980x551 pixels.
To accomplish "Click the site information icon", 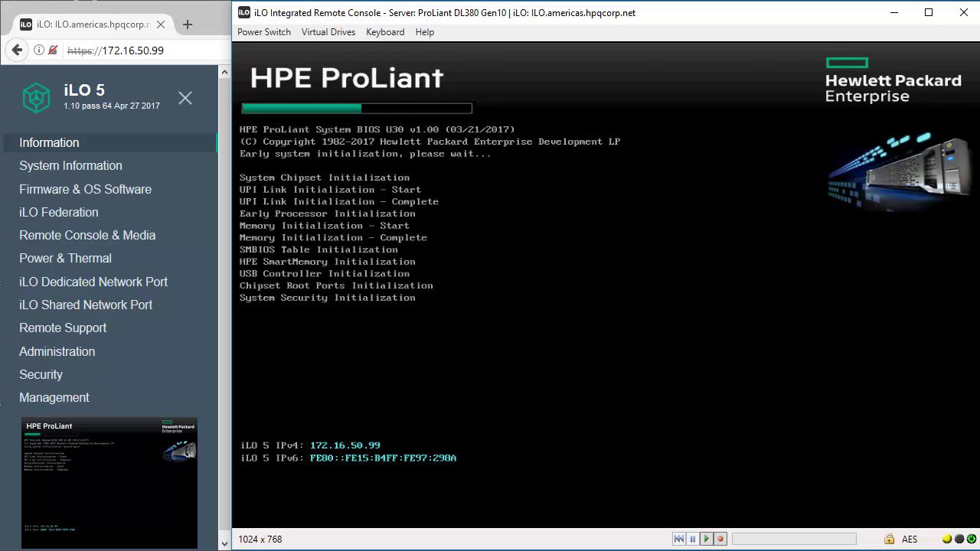I will [39, 51].
